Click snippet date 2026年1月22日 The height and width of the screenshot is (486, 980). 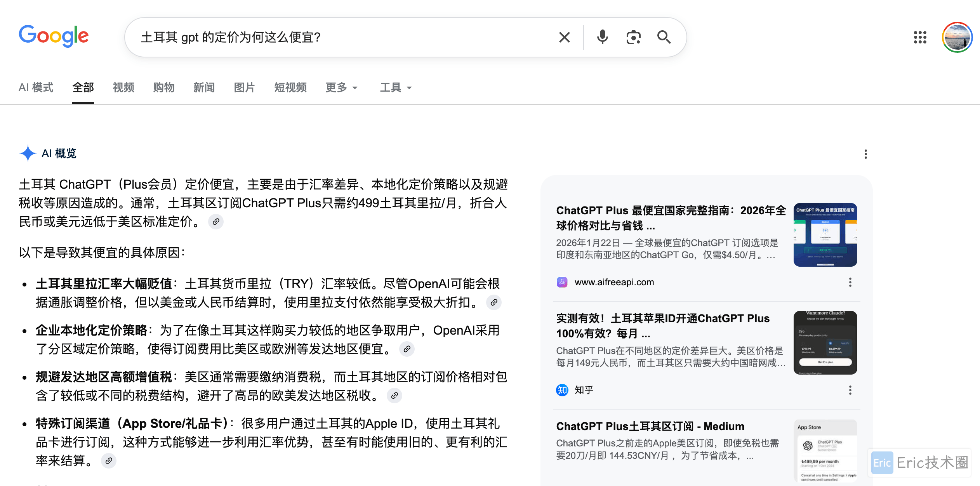pyautogui.click(x=588, y=243)
